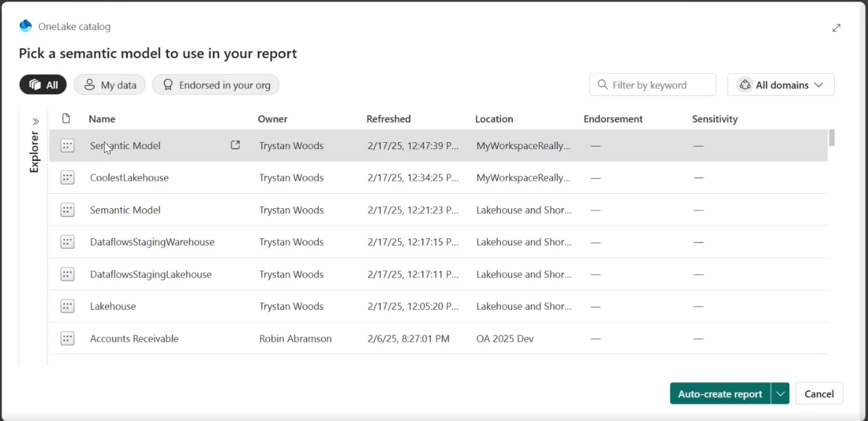
Task: Open the Auto-create report dropdown chevron
Action: pyautogui.click(x=780, y=393)
